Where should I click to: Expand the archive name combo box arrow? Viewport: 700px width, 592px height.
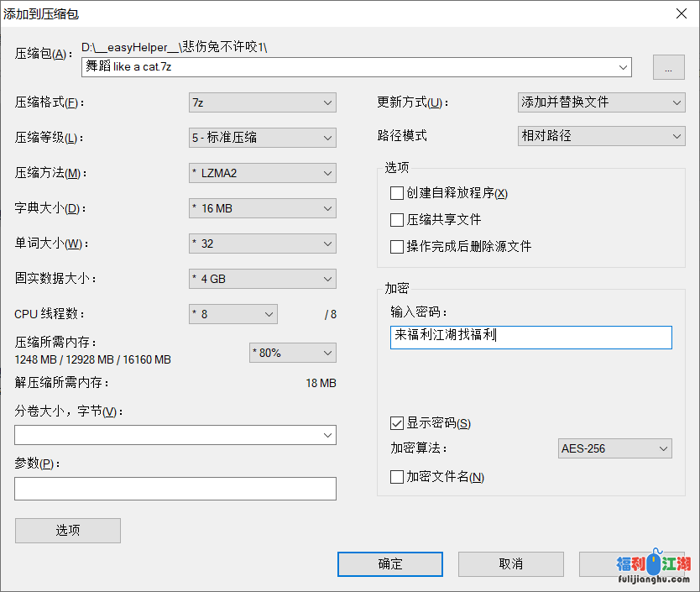(x=623, y=67)
